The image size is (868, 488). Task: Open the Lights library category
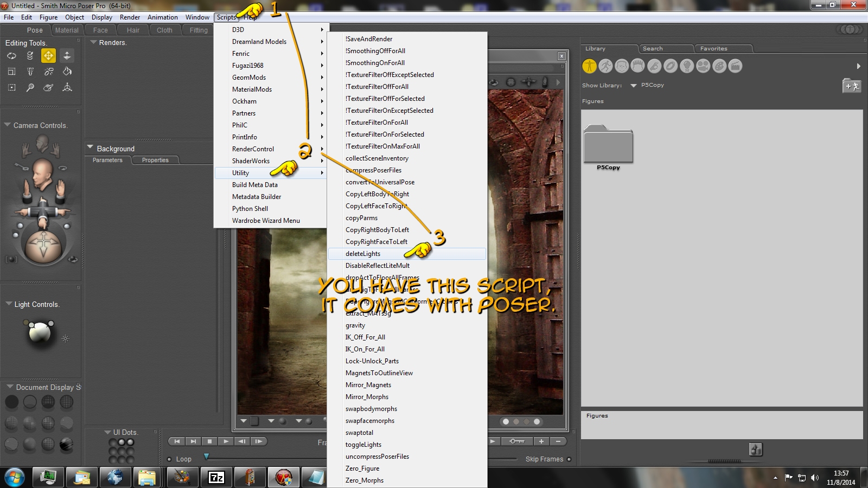coord(687,66)
